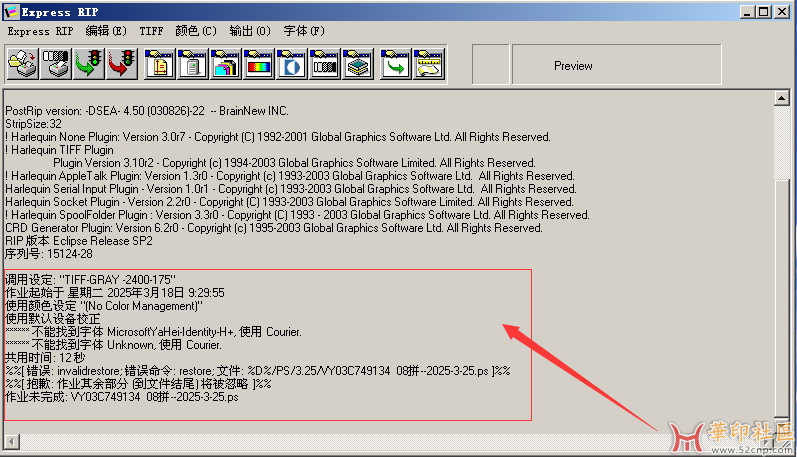Image resolution: width=797 pixels, height=457 pixels.
Task: Click the 'Harlequin None Plugin: Version 3.0r7' line
Action: 278,137
